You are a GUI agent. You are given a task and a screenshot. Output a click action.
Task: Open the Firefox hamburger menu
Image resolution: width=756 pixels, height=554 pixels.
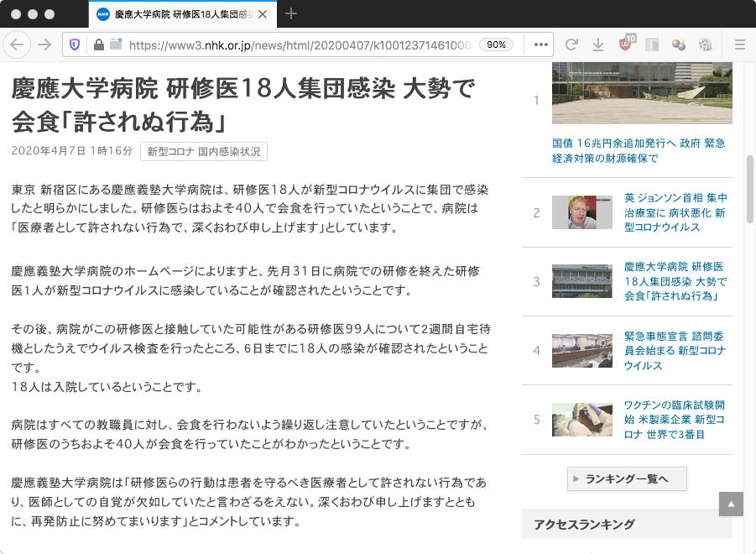pyautogui.click(x=739, y=44)
